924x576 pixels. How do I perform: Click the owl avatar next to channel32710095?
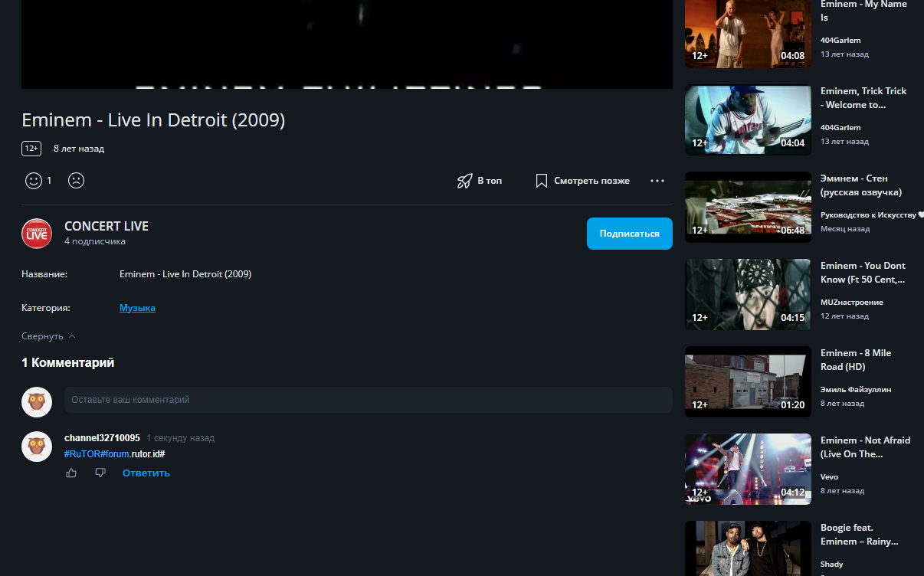tap(37, 447)
